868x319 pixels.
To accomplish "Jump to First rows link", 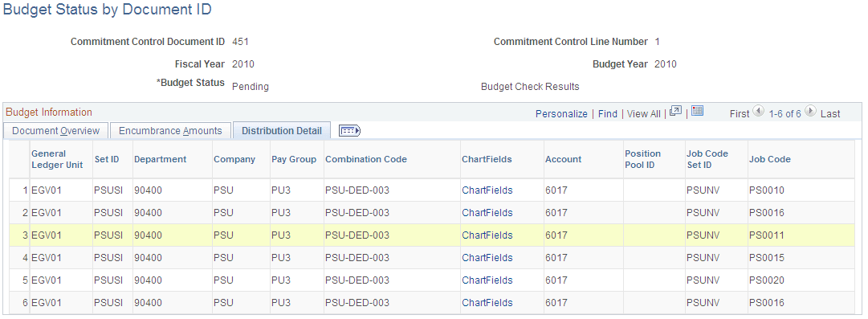I will 740,113.
